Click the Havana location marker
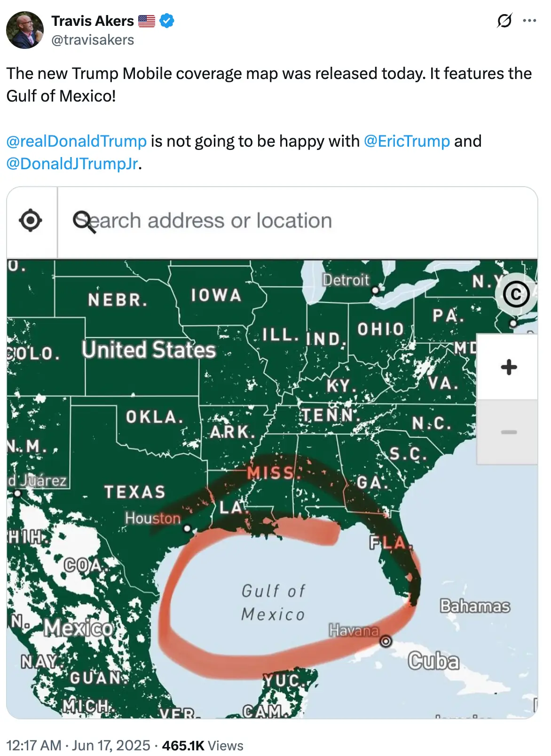551x756 pixels. [386, 641]
